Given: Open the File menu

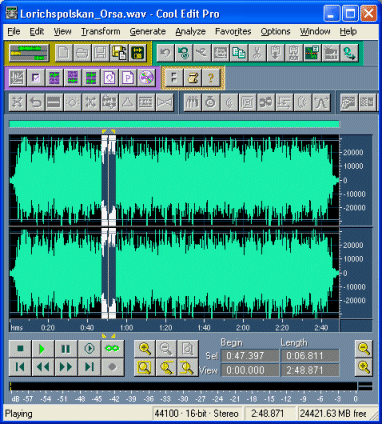Looking at the screenshot, I should point(14,32).
